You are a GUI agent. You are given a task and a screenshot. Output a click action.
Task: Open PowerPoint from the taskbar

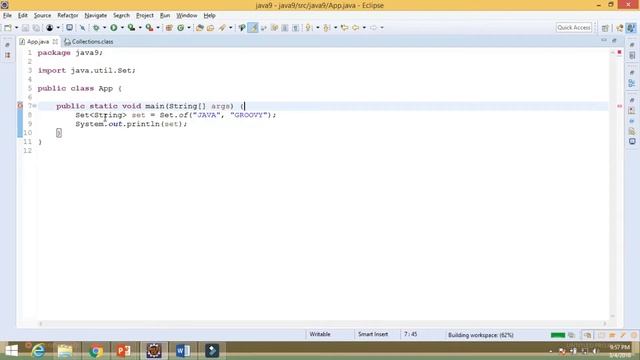pyautogui.click(x=124, y=351)
